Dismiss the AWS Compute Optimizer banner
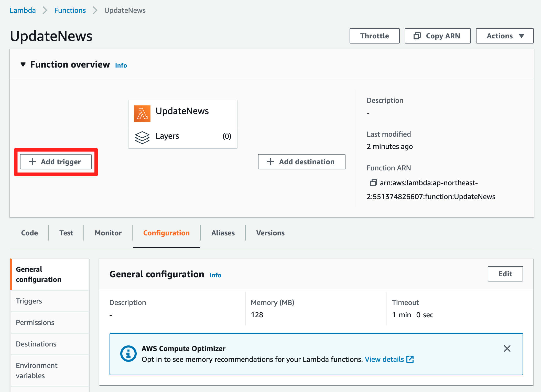Image resolution: width=541 pixels, height=392 pixels. (x=507, y=349)
